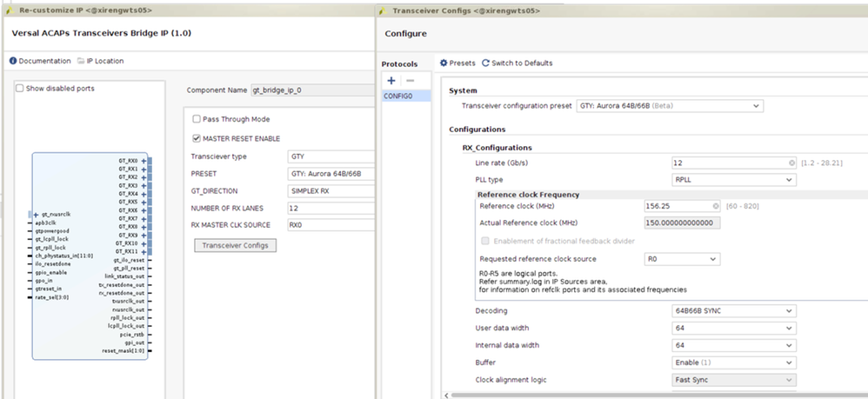Image resolution: width=868 pixels, height=399 pixels.
Task: Expand GT_RX9 port plus icon
Action: [144, 236]
